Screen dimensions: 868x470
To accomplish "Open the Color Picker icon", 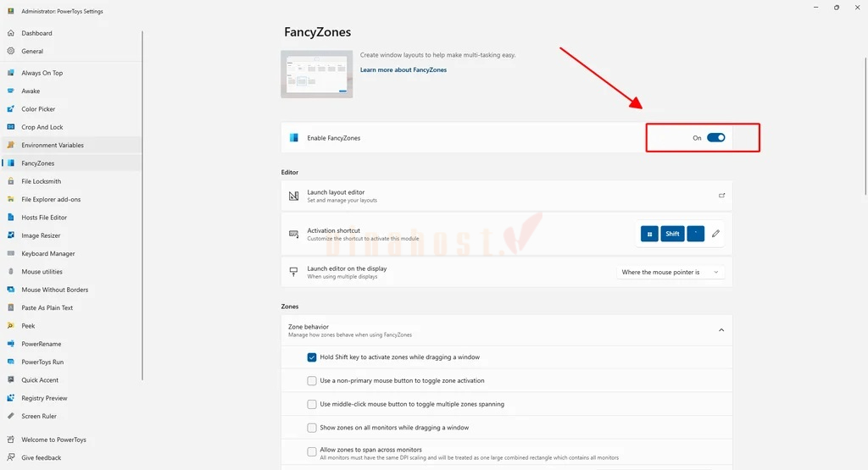I will coord(10,109).
